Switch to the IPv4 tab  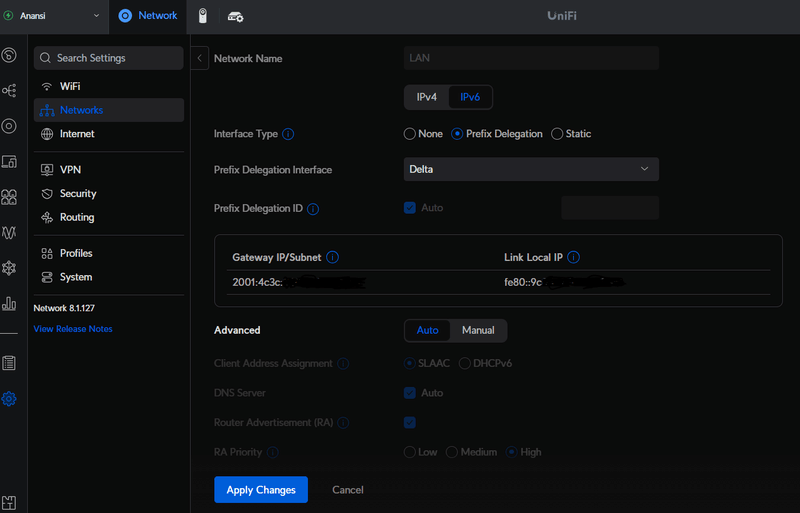427,97
